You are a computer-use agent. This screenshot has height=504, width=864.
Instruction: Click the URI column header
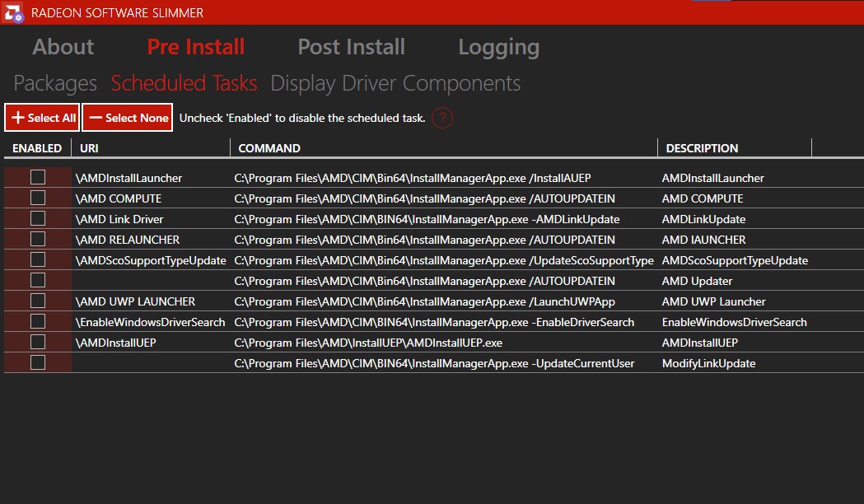pyautogui.click(x=89, y=148)
